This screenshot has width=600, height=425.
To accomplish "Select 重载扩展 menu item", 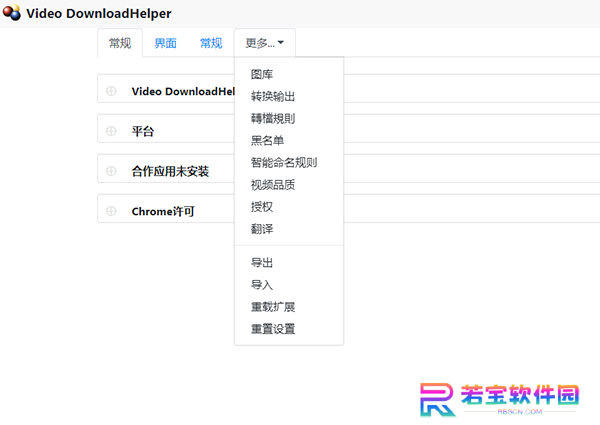I will coord(289,307).
